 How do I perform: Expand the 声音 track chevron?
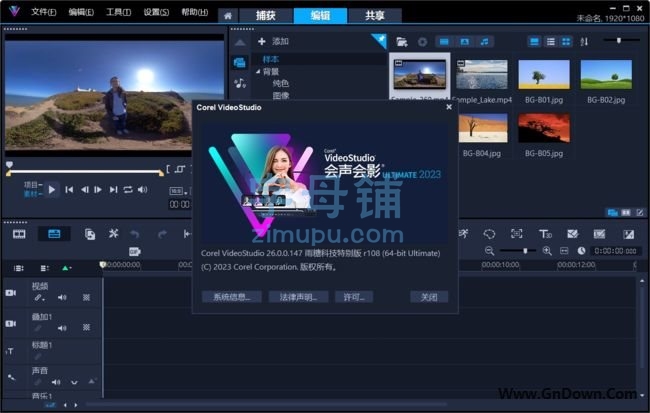click(x=74, y=382)
